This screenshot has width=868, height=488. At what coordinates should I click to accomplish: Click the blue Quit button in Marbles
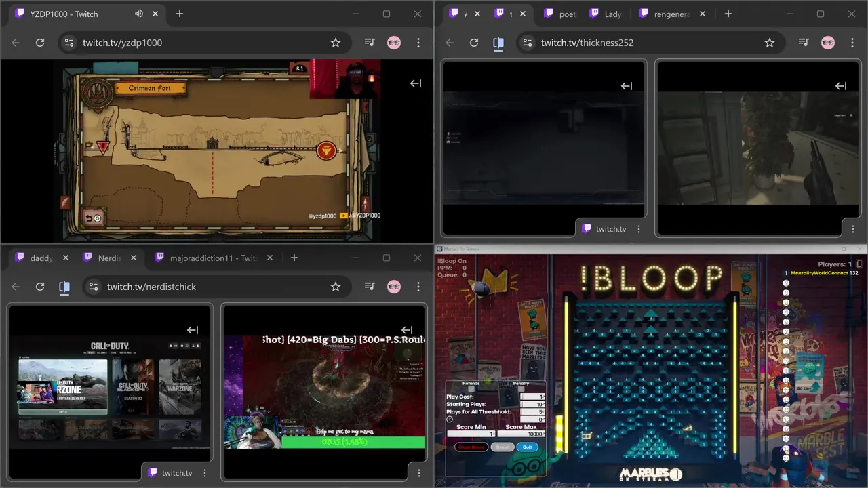pyautogui.click(x=528, y=447)
